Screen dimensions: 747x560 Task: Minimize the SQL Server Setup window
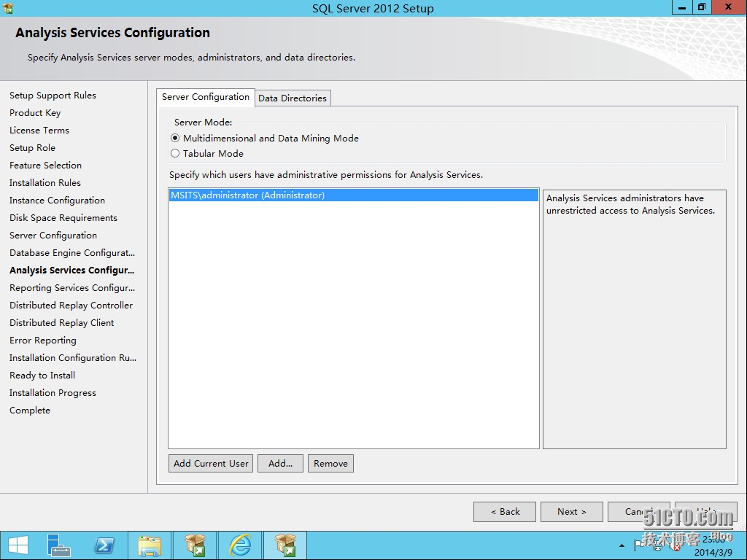682,7
